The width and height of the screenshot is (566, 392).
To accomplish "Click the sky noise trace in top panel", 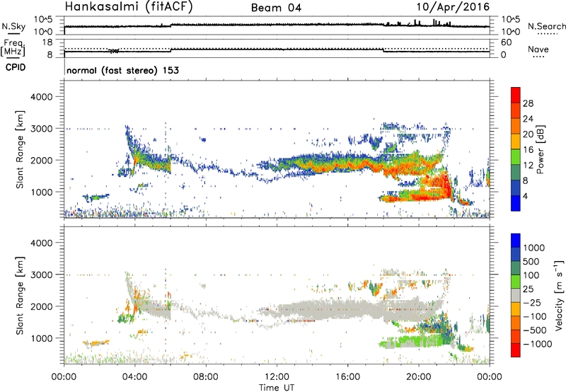I will (x=277, y=25).
